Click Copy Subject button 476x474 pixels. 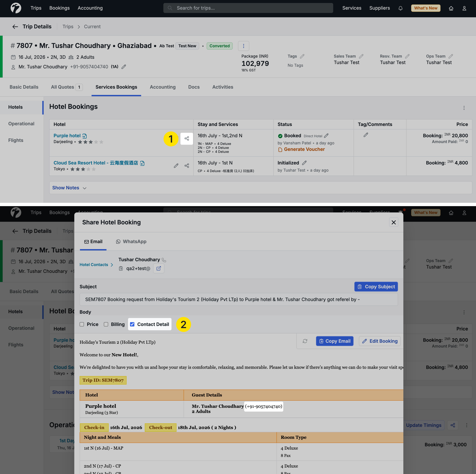pos(376,287)
